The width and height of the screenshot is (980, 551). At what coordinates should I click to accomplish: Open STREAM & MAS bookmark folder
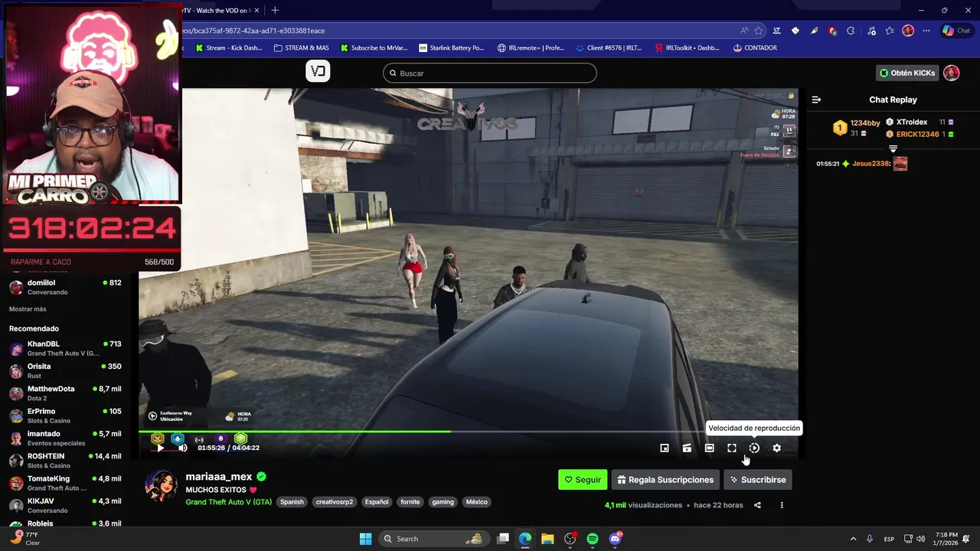[x=301, y=47]
